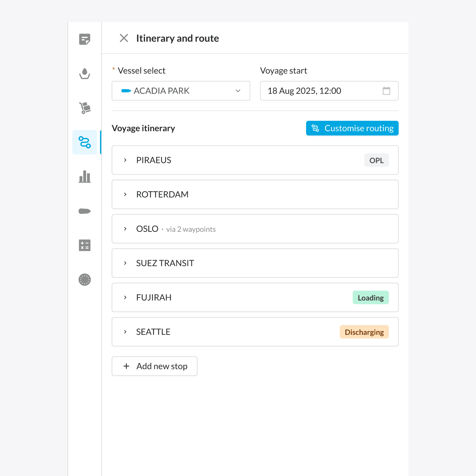Click the Voyage start date field
The height and width of the screenshot is (476, 476).
click(x=329, y=91)
